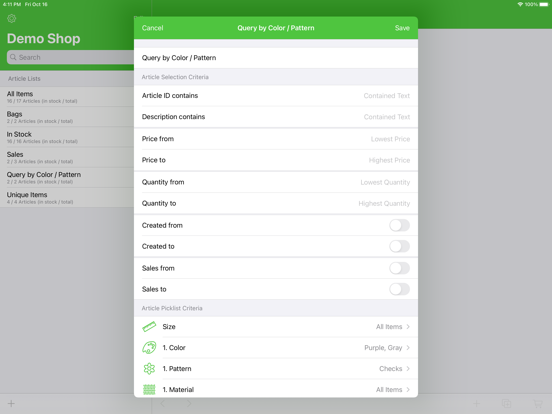The height and width of the screenshot is (414, 552).
Task: Open settings via the gear icon
Action: pos(12,18)
